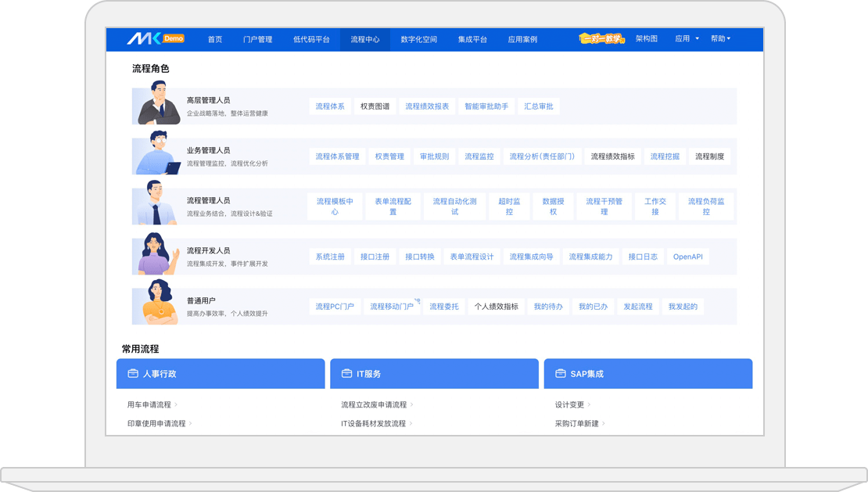This screenshot has height=492, width=868.
Task: Click the 流程开发人员 avatar illustration
Action: click(159, 254)
